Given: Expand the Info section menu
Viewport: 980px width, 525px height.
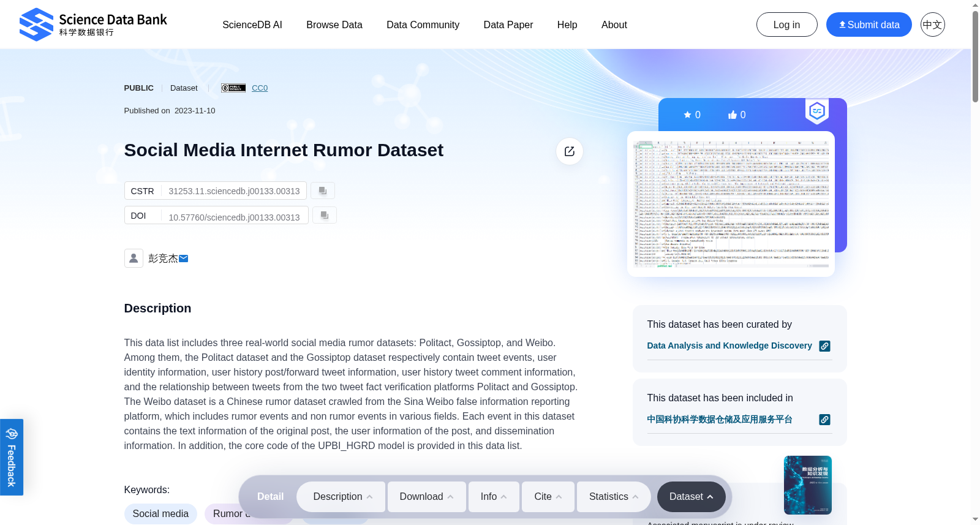Looking at the screenshot, I should pos(494,497).
